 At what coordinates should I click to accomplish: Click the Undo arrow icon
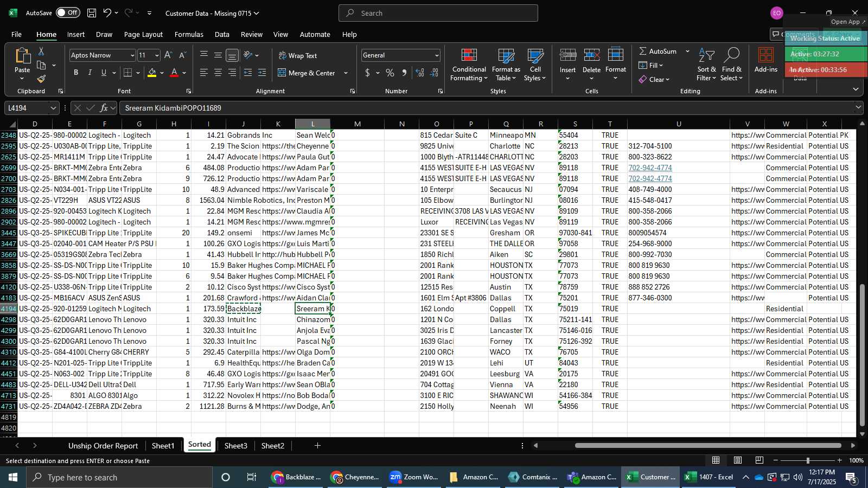pyautogui.click(x=107, y=13)
